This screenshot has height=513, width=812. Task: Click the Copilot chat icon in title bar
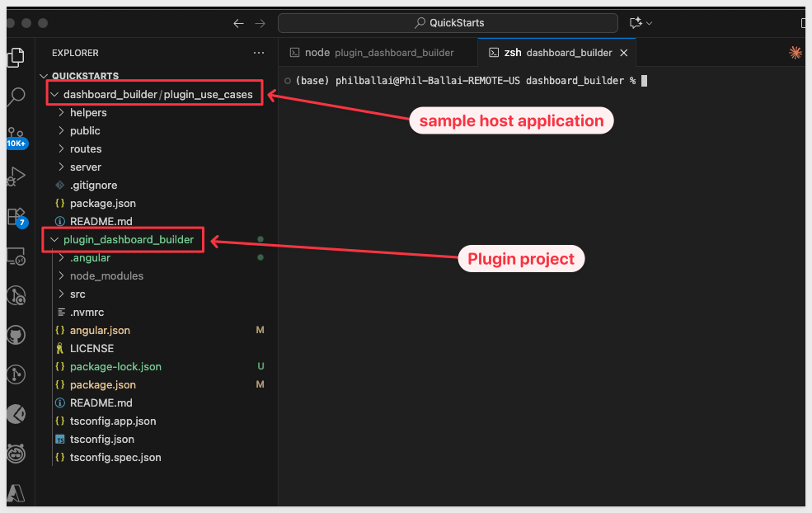click(636, 23)
